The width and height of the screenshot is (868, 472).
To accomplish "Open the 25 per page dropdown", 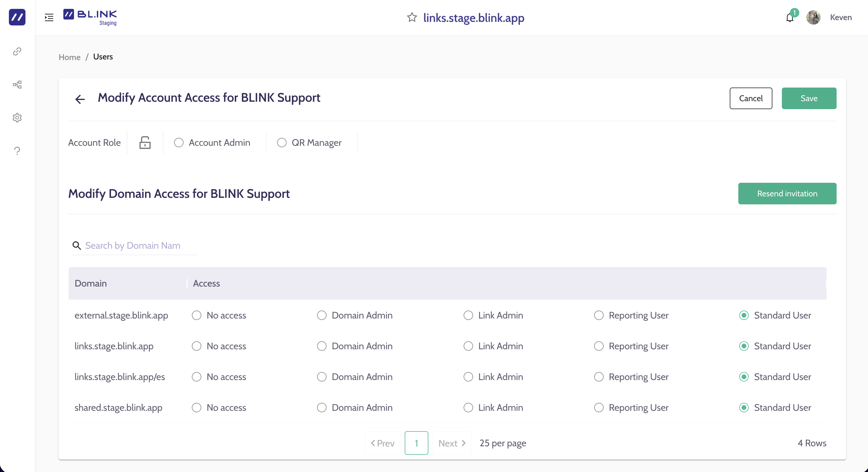I will (x=502, y=443).
